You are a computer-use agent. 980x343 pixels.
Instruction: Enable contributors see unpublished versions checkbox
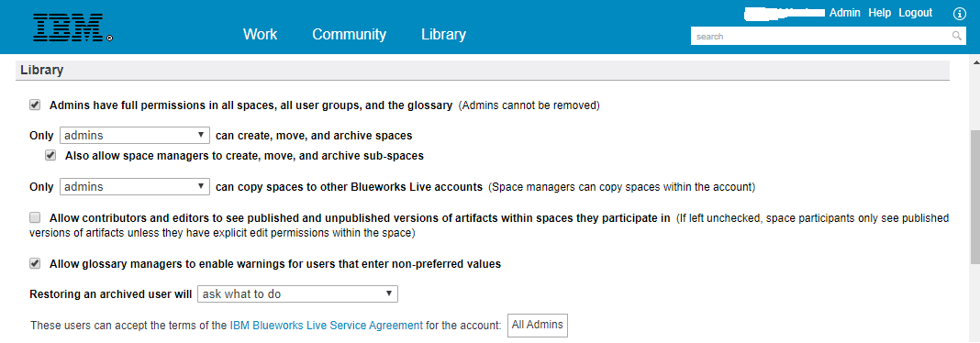coord(35,218)
